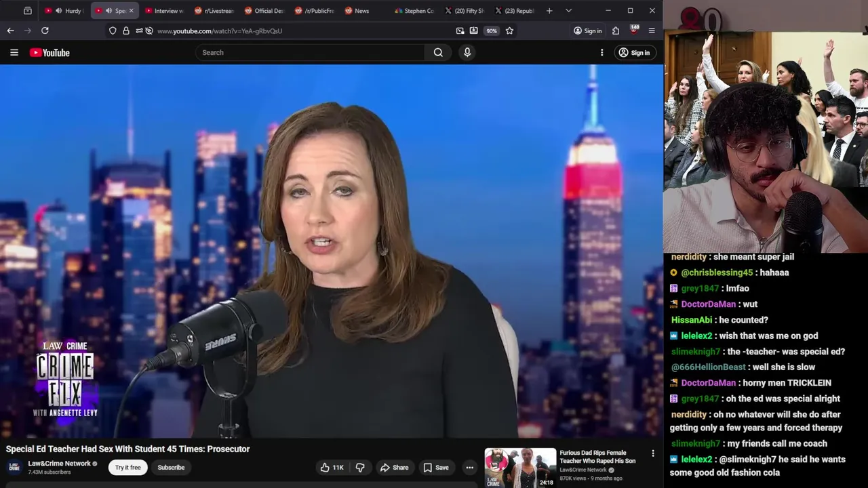Bookmark this page with star icon

[509, 30]
